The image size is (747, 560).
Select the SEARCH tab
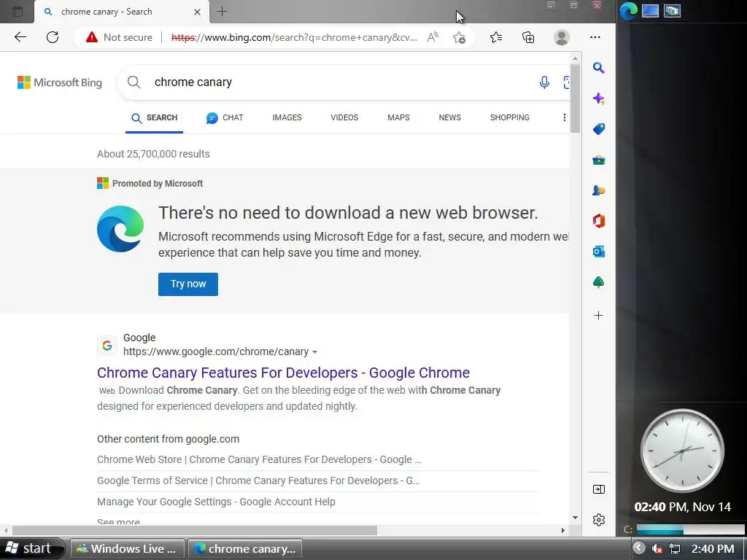coord(155,117)
